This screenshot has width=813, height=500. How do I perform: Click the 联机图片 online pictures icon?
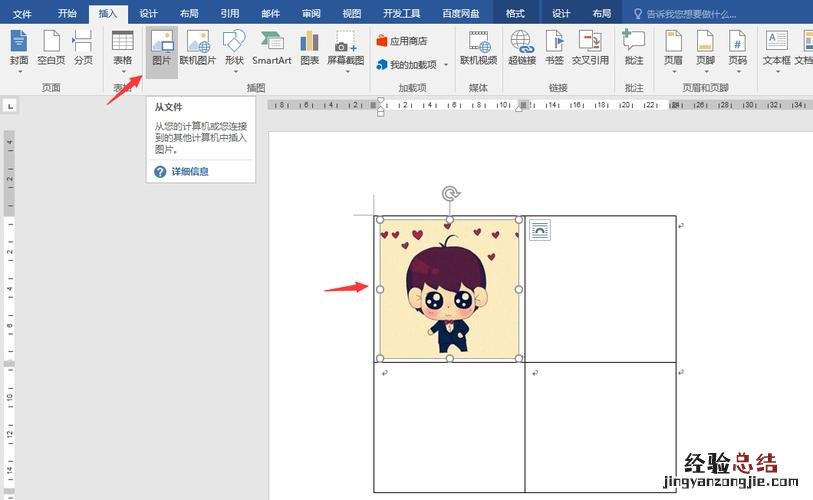(197, 48)
